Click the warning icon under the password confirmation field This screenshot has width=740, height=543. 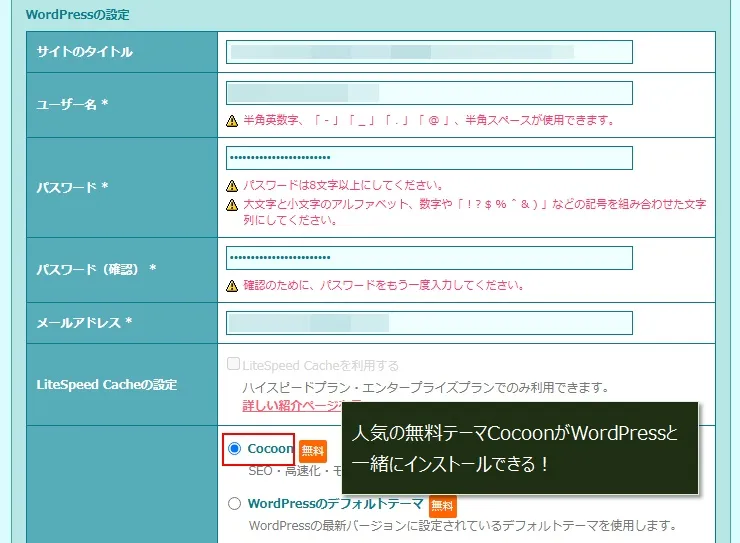tap(232, 286)
